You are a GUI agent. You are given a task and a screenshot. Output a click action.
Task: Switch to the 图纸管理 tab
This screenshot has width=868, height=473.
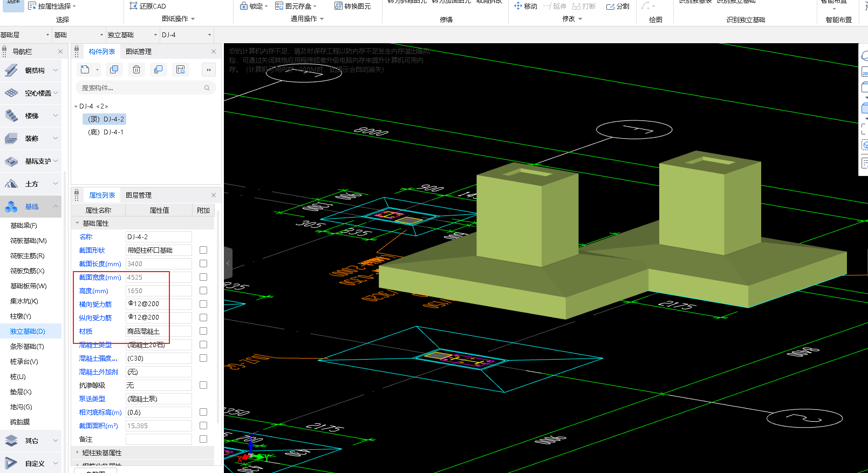(139, 52)
